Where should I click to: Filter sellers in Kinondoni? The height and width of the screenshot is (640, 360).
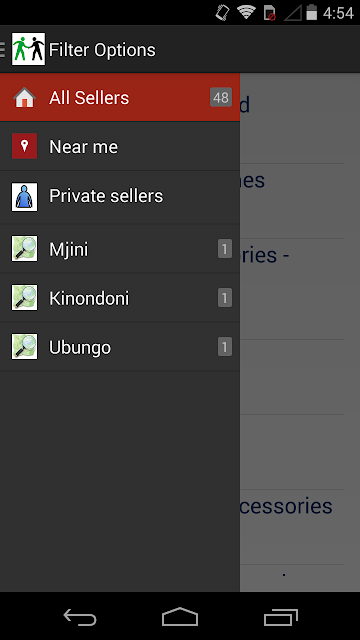click(x=120, y=298)
